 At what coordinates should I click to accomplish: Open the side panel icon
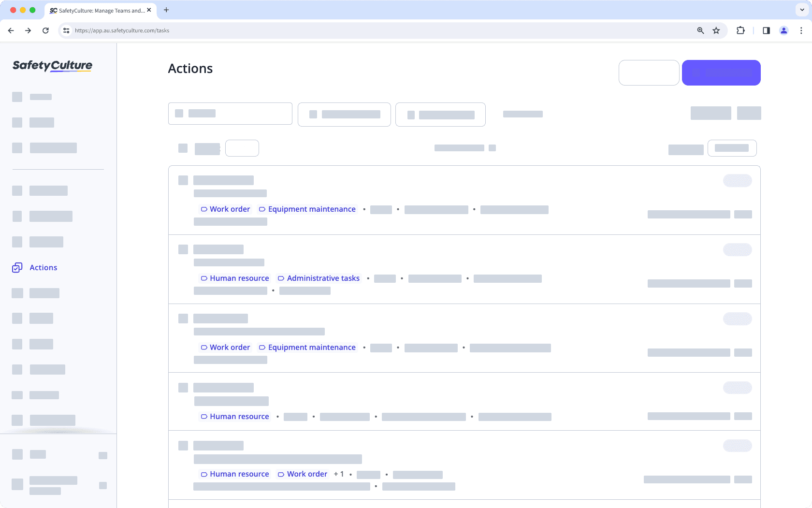point(766,30)
